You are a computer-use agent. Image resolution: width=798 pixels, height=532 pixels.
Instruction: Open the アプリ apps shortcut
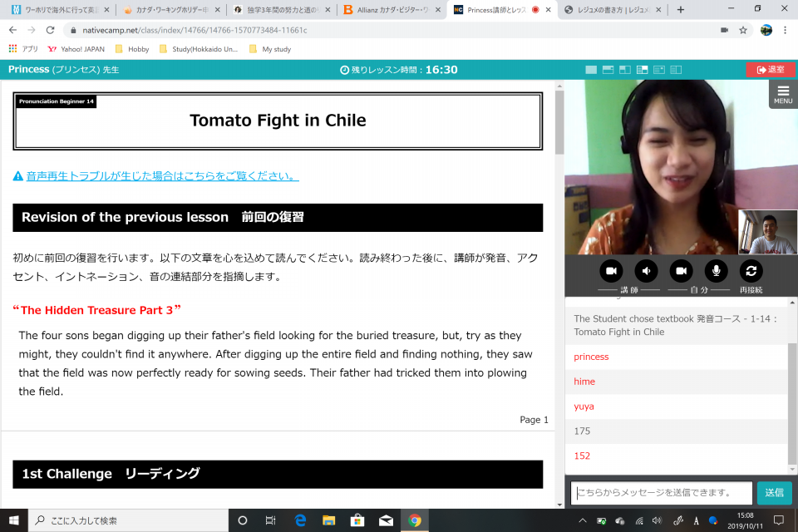23,49
